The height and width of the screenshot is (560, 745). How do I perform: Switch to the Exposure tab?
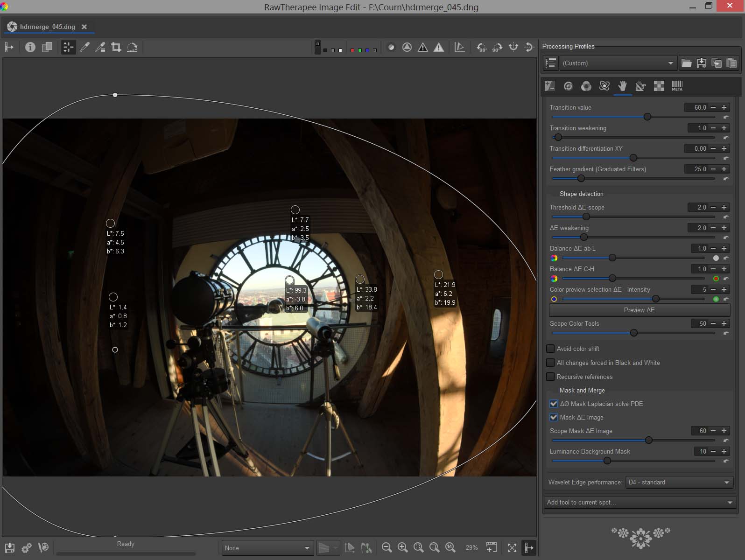(550, 86)
